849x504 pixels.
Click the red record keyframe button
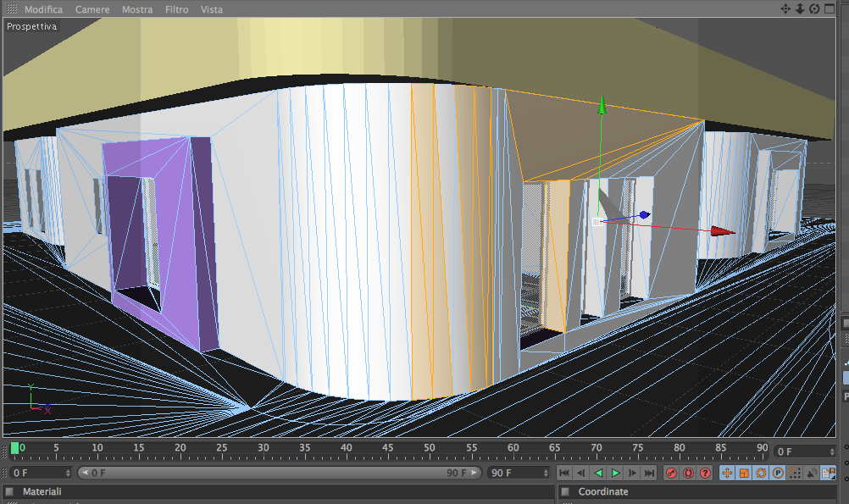[671, 473]
